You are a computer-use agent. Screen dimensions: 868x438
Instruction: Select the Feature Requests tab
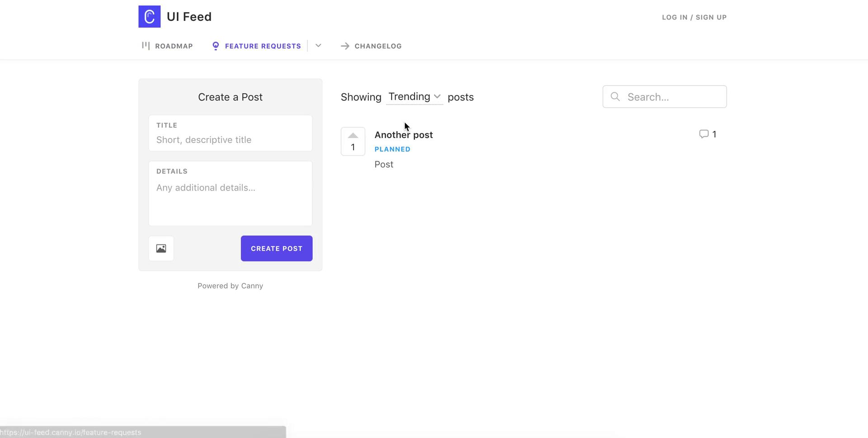point(257,46)
